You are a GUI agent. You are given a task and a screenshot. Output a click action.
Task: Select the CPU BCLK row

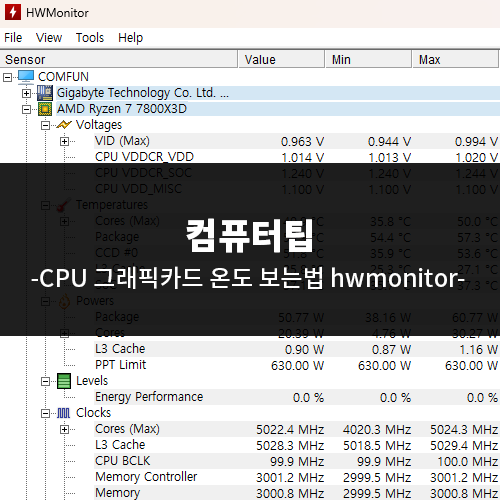[297, 461]
